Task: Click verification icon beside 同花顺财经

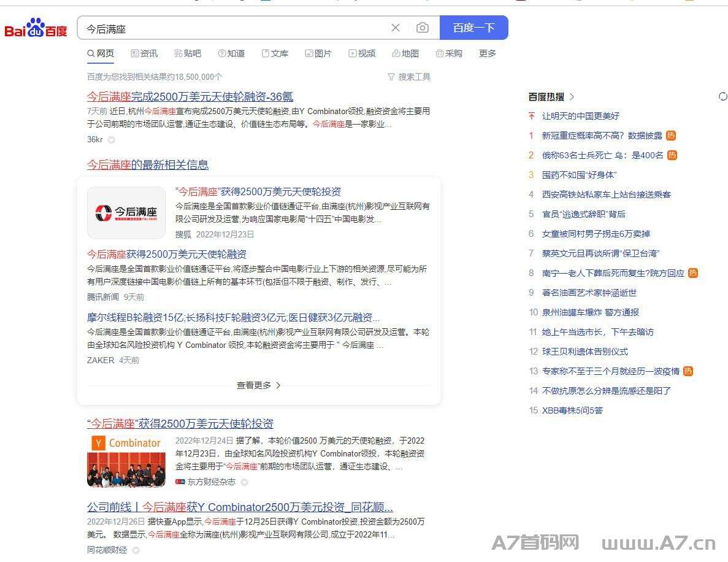Action: pos(136,550)
